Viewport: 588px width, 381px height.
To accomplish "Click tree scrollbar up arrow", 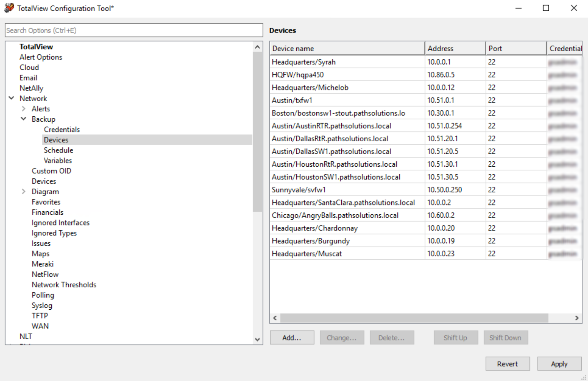I will coord(257,47).
